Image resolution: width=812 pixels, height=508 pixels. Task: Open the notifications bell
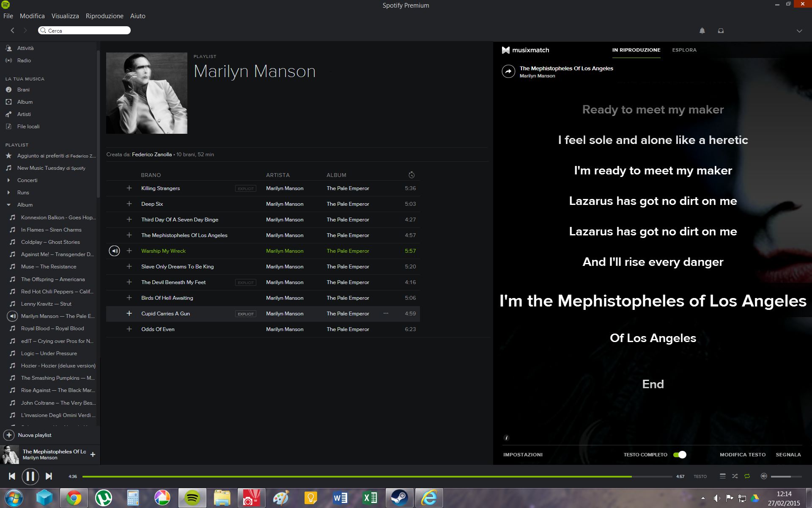702,30
